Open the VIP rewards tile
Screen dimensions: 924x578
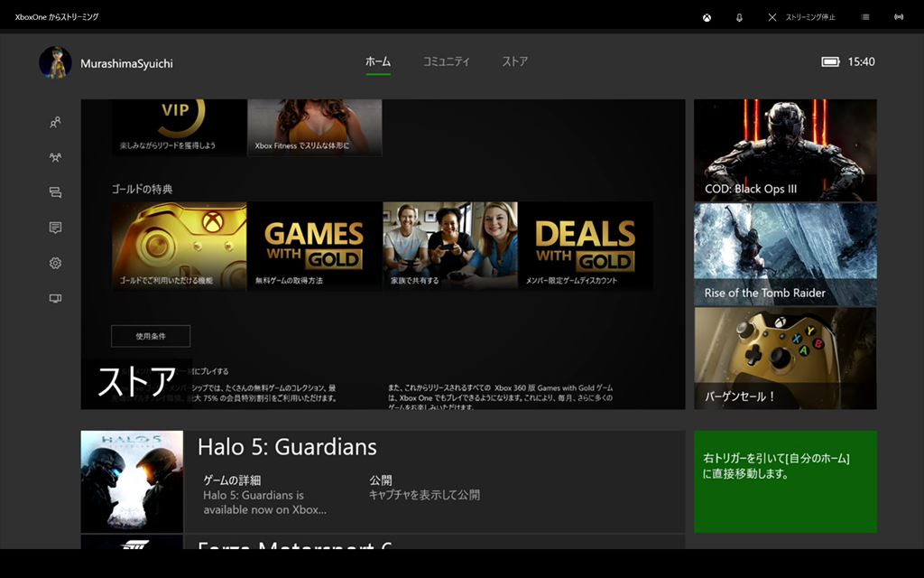coord(180,127)
